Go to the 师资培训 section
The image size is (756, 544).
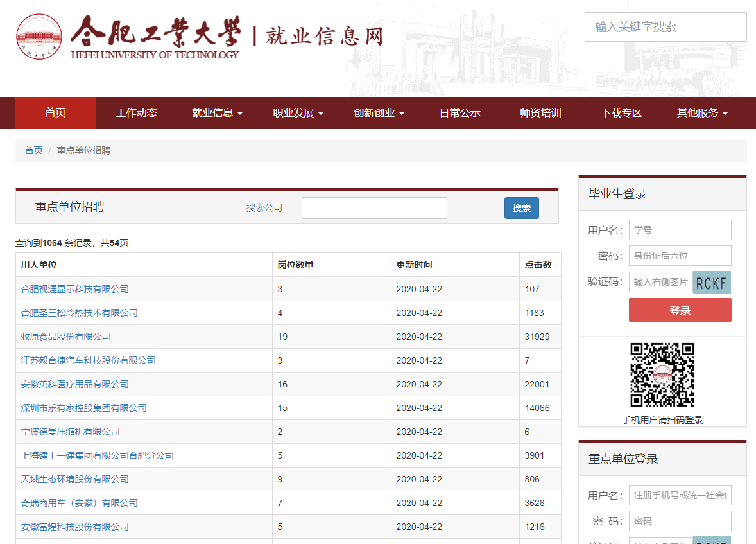540,112
